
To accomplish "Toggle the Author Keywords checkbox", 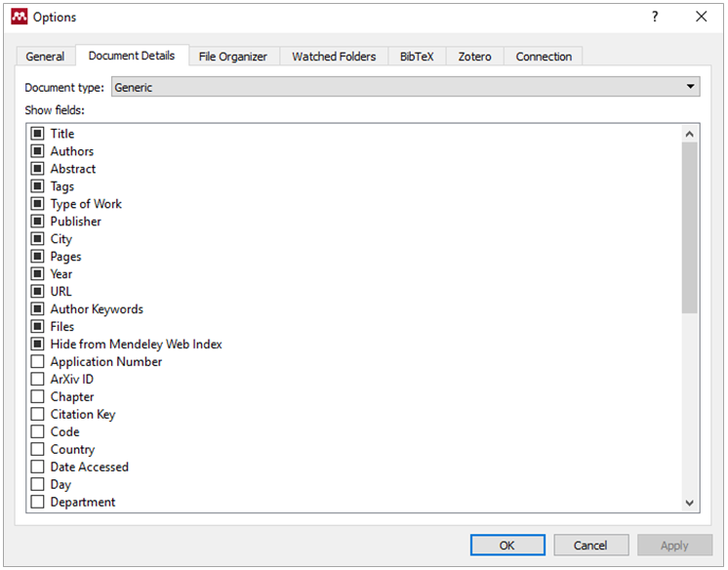I will 37,309.
